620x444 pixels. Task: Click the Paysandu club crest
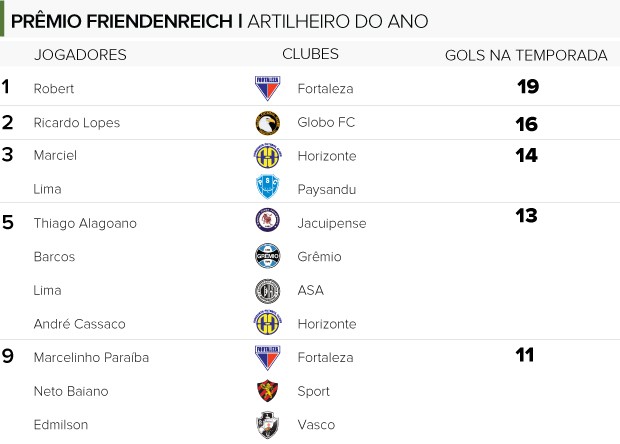(267, 189)
